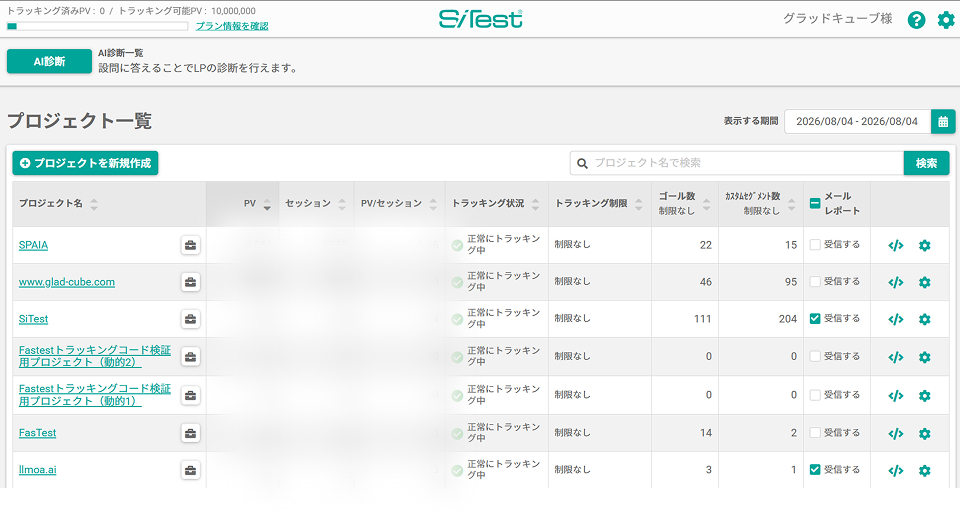Uncheck 受信する for SiTest project
Screen dimensions: 960x528
coord(815,319)
